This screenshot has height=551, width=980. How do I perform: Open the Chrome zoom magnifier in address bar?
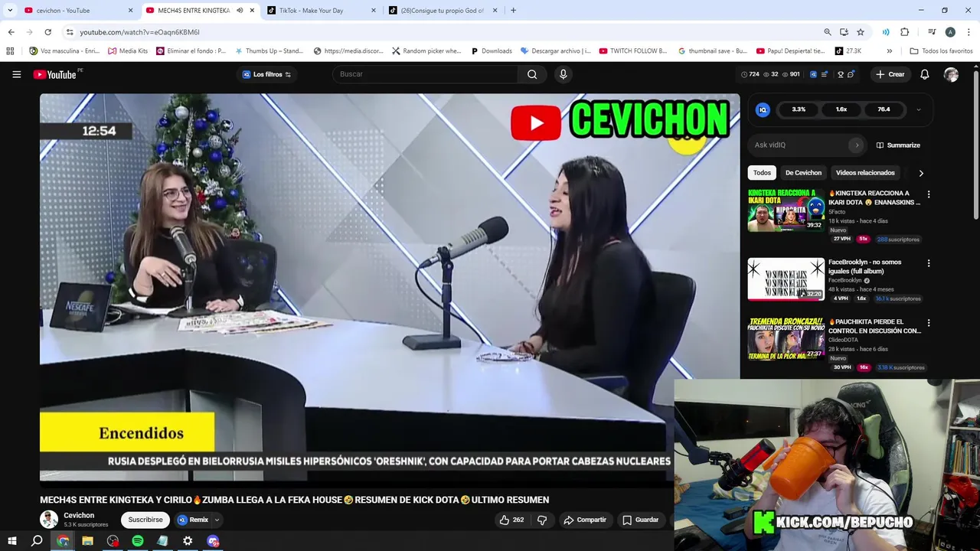[828, 32]
